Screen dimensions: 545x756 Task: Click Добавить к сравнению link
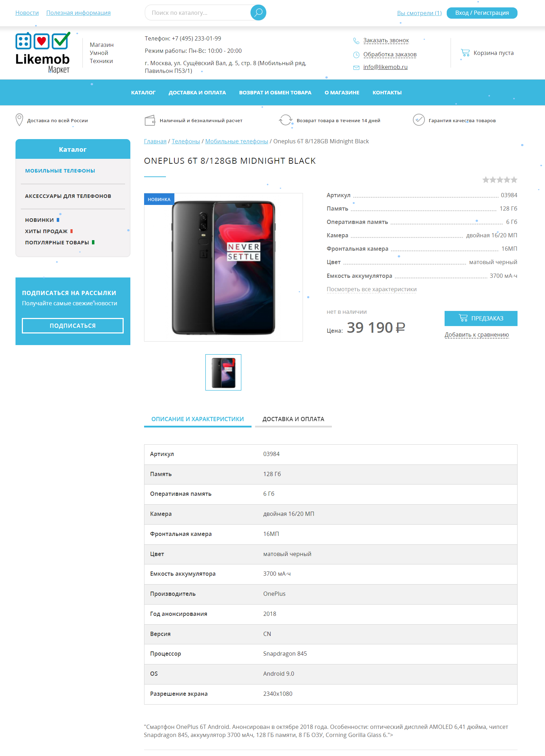(x=477, y=335)
